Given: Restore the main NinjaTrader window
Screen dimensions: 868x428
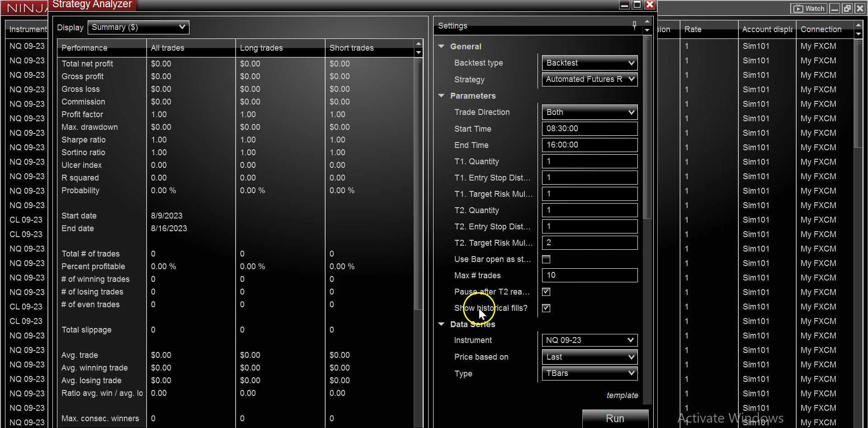Looking at the screenshot, I should point(847,8).
